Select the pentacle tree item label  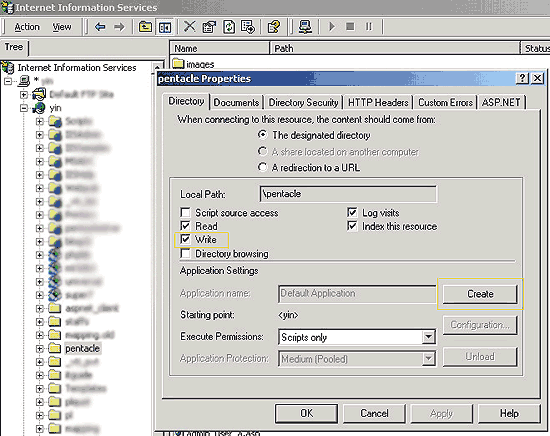83,348
